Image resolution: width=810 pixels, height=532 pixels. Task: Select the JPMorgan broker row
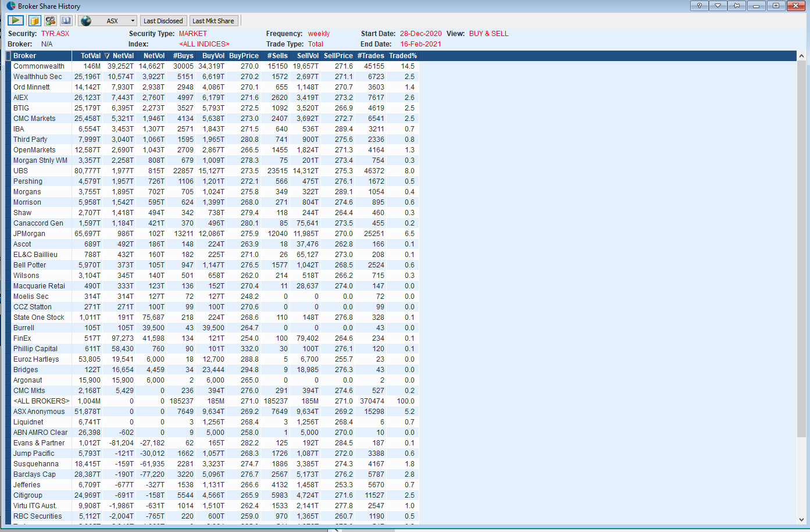[x=215, y=234]
